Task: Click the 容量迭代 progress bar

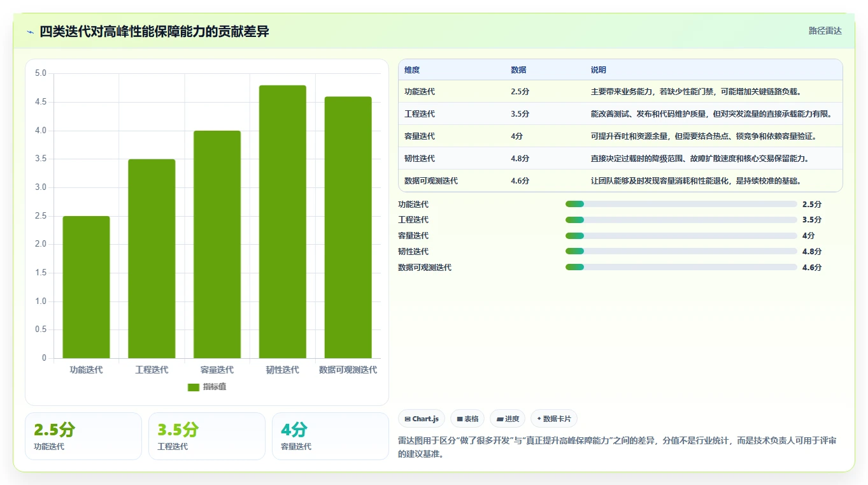Action: [681, 236]
